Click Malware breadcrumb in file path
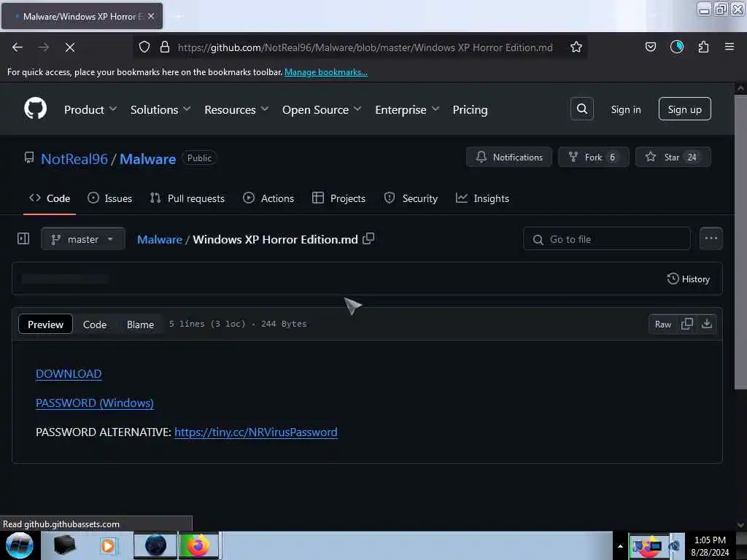 tap(160, 239)
